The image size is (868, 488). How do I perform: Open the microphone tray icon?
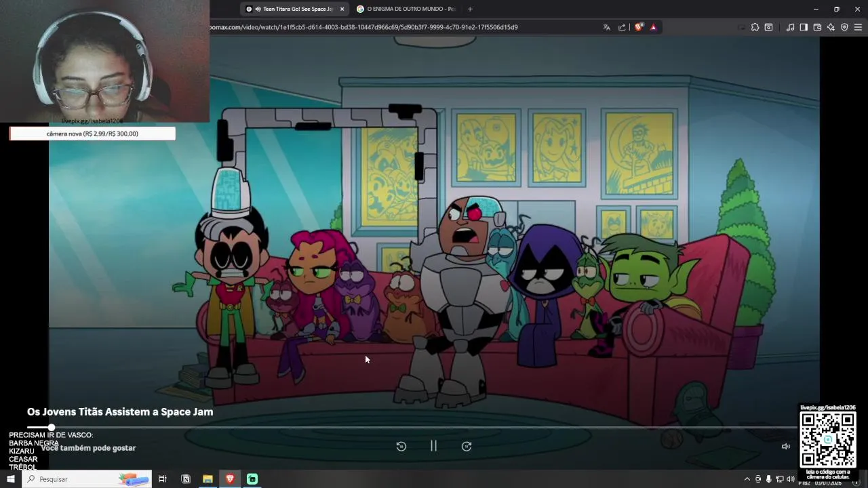[768, 479]
